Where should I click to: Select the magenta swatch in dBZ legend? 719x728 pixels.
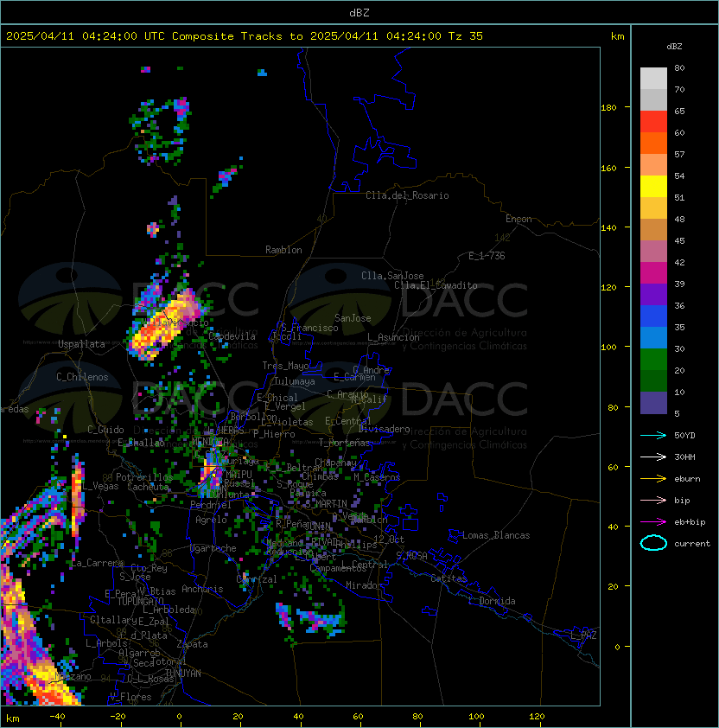coord(653,273)
